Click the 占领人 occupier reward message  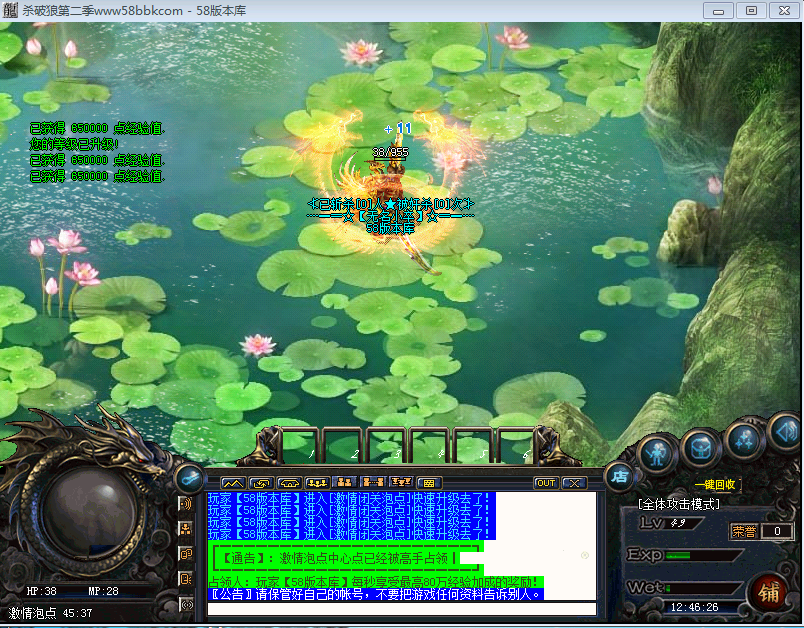click(x=375, y=582)
